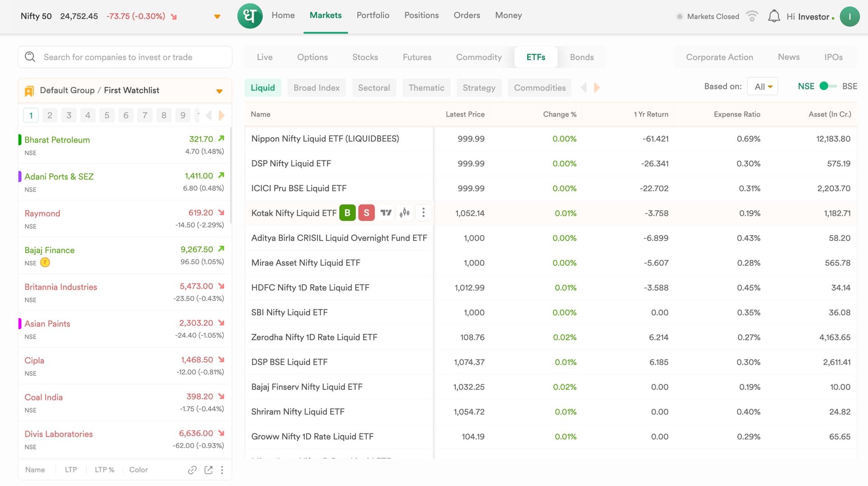The image size is (868, 486).
Task: Expand the Nifty 50 index dropdown
Action: [217, 17]
